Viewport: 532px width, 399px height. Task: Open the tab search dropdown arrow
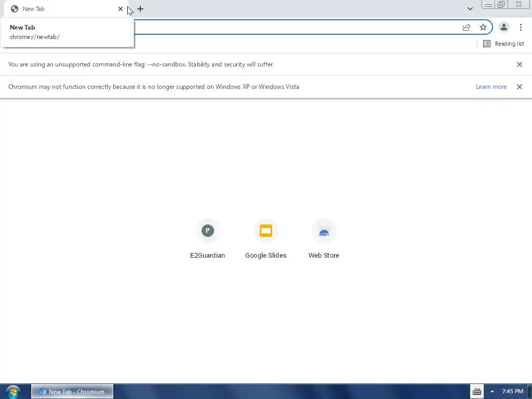470,9
